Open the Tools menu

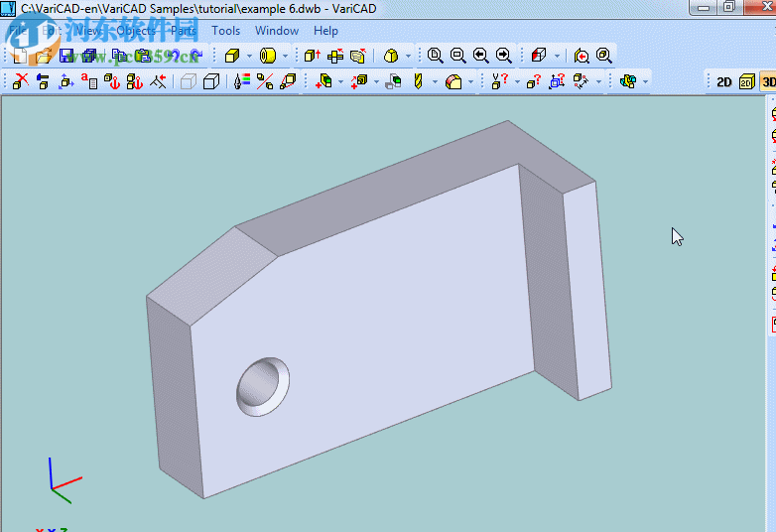tap(225, 31)
